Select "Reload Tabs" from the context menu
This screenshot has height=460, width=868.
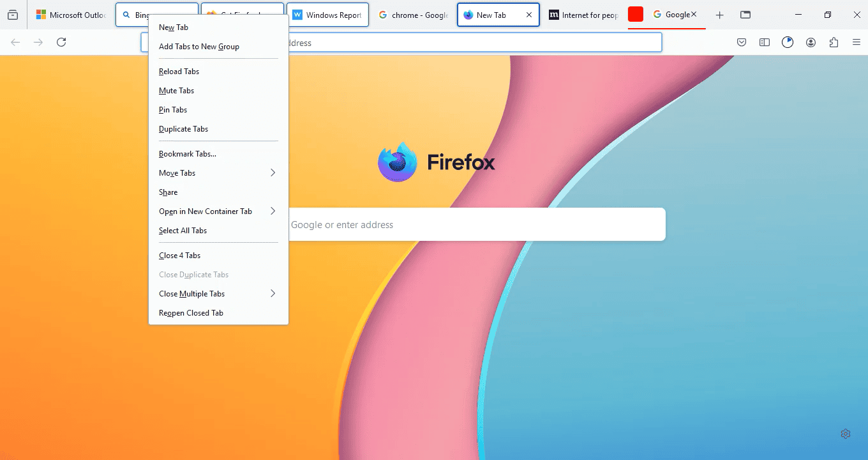coord(218,72)
